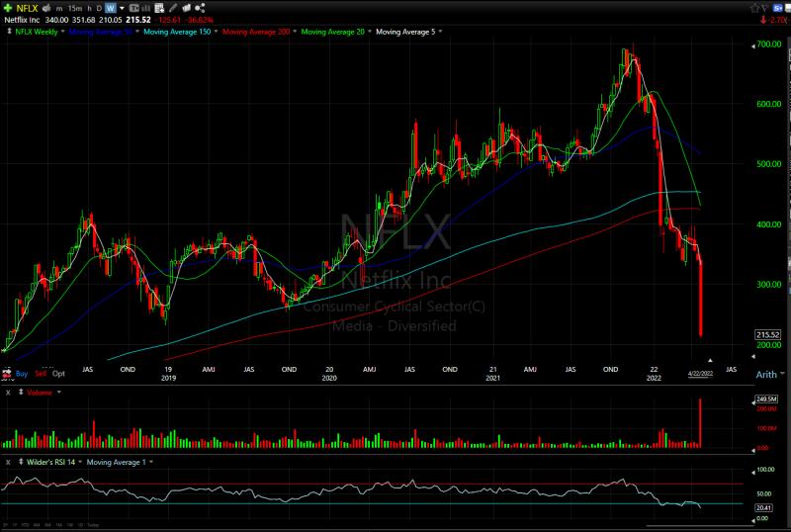Select the 'D' daily timeframe
This screenshot has width=791, height=532.
coord(99,9)
